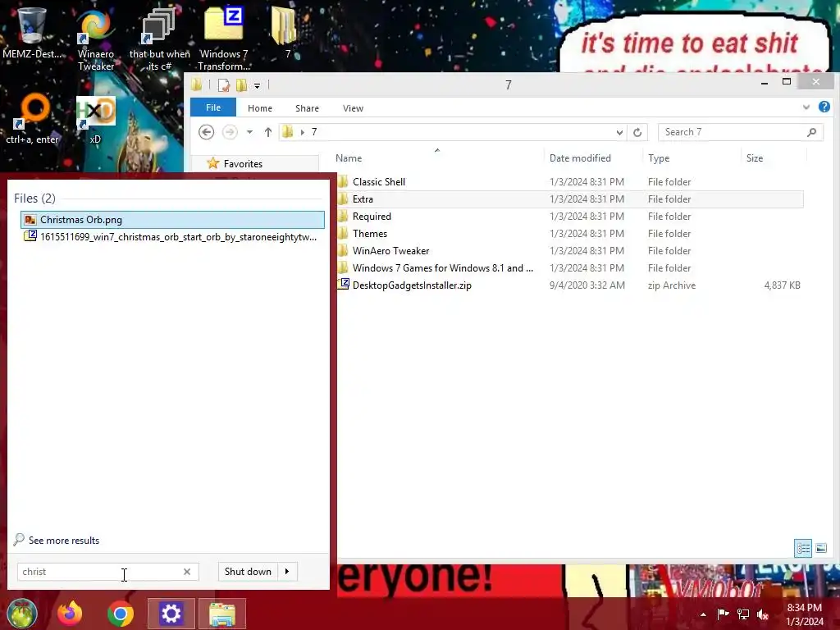
Task: Open the xD HxD desktop shortcut
Action: 95,119
